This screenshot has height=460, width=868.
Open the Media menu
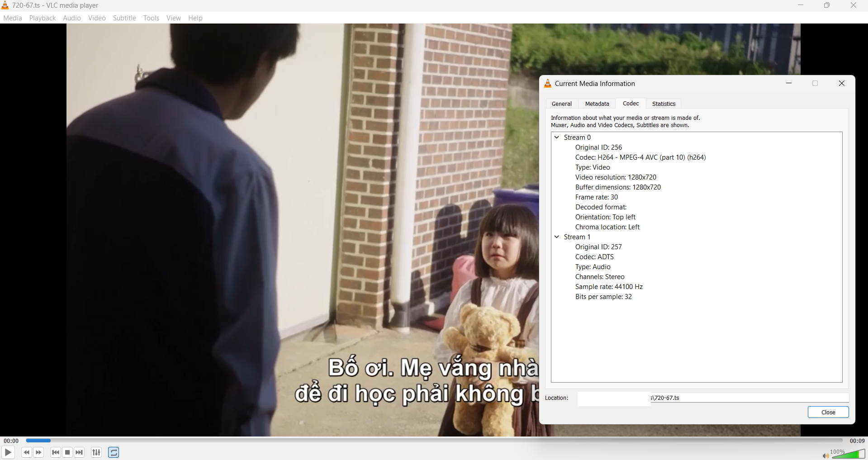[13, 18]
